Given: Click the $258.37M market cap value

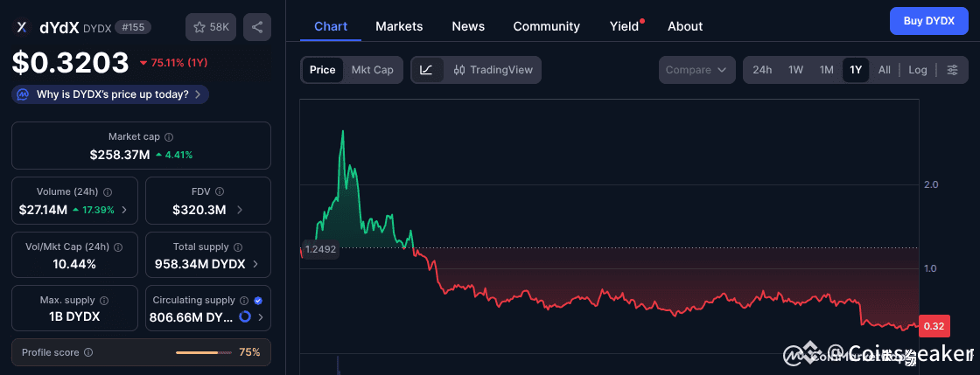Looking at the screenshot, I should pyautogui.click(x=120, y=154).
